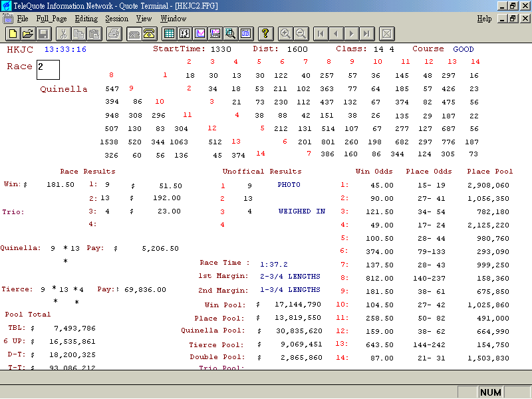Click the Win dividend 181.50
This screenshot has width=532, height=399.
[x=61, y=185]
